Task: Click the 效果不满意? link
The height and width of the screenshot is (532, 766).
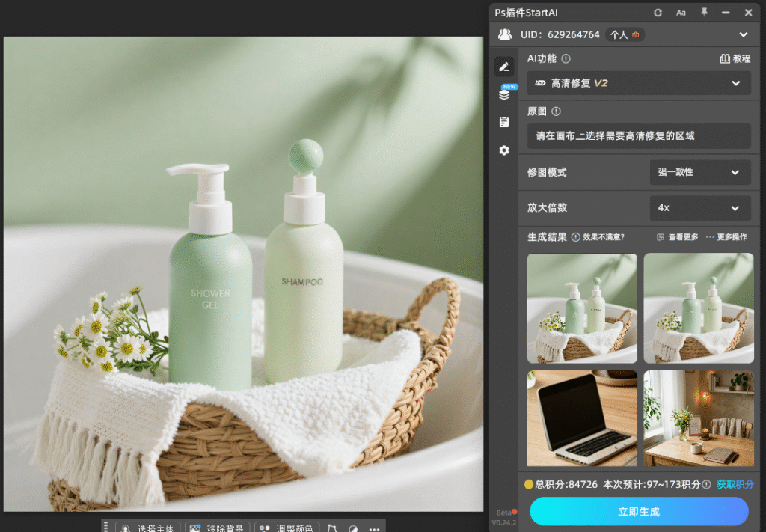Action: [604, 237]
